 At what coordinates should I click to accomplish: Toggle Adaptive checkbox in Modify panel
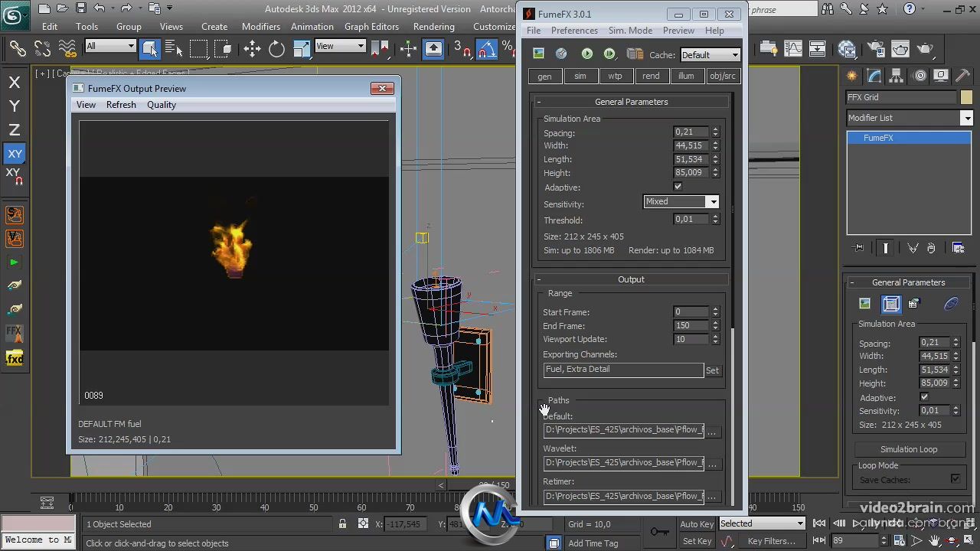tap(924, 397)
